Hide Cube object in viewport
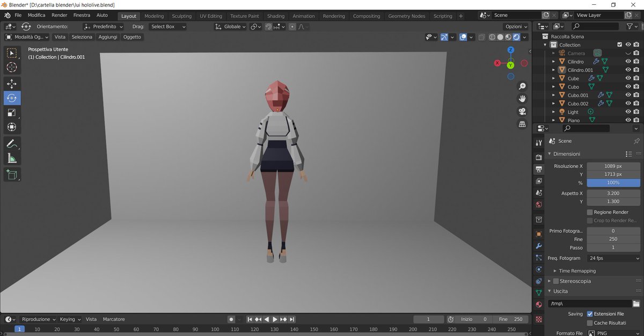The image size is (644, 336). point(628,78)
